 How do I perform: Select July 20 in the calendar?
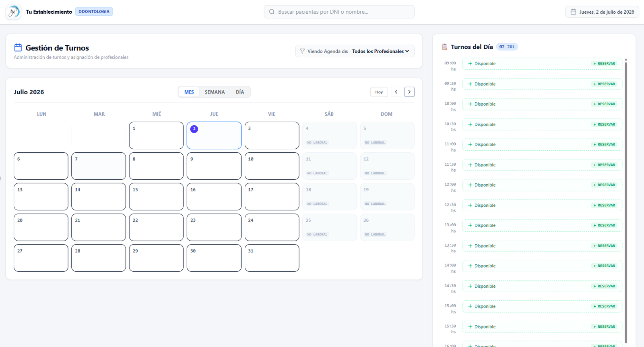click(x=41, y=227)
